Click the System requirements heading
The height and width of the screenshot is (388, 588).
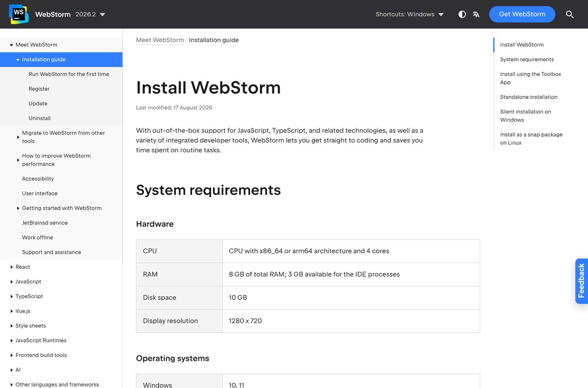[208, 190]
